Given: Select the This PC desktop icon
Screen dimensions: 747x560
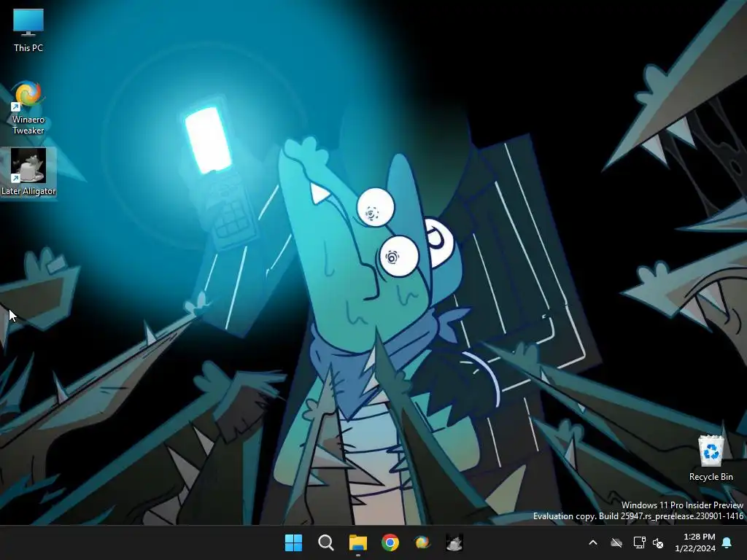Looking at the screenshot, I should point(28,29).
